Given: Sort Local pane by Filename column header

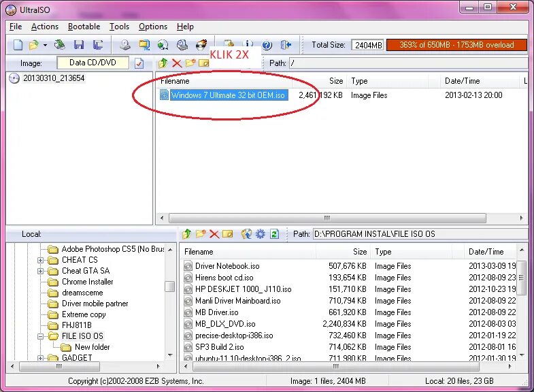Looking at the screenshot, I should 248,252.
